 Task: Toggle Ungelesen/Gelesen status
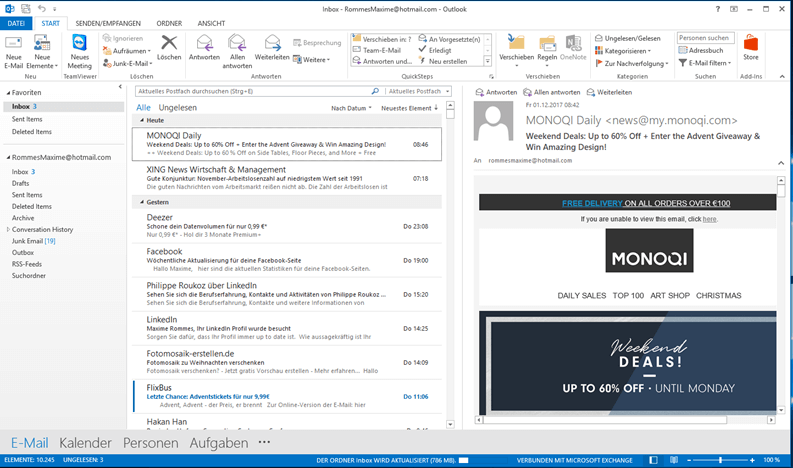628,38
